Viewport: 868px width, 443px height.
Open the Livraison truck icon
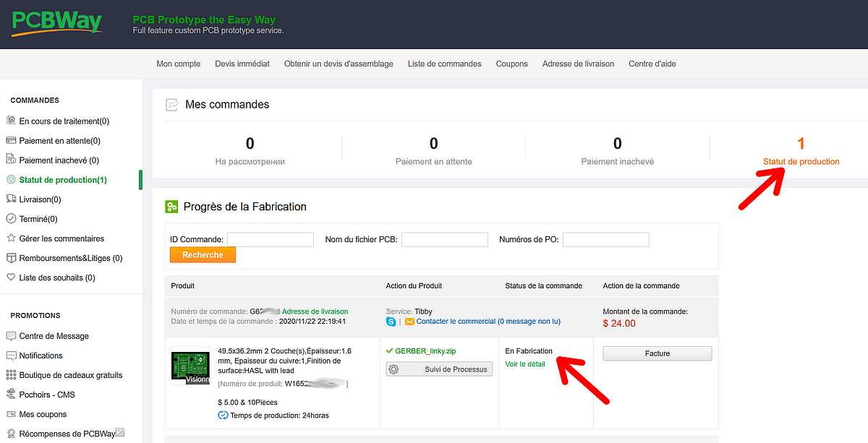pos(11,199)
